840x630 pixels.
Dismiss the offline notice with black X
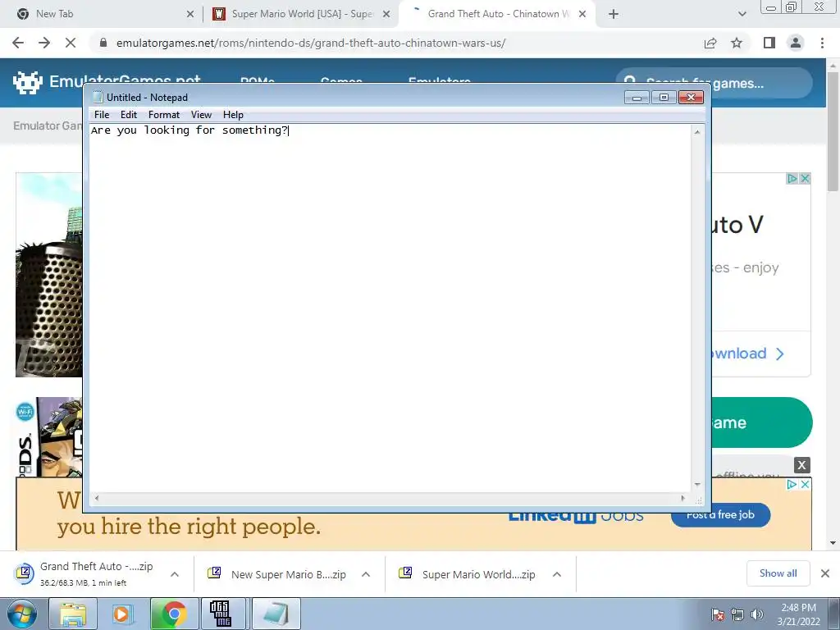click(801, 465)
